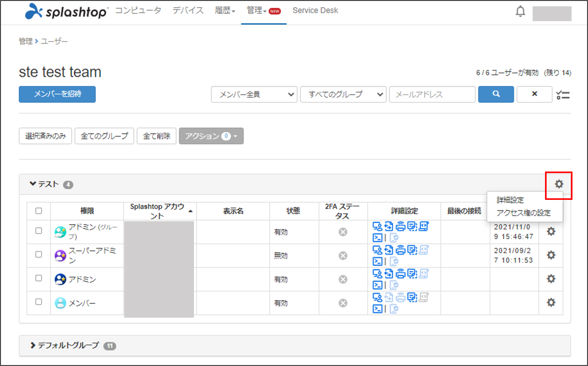Open gear menu for メンバー row
The width and height of the screenshot is (588, 366).
(x=551, y=302)
